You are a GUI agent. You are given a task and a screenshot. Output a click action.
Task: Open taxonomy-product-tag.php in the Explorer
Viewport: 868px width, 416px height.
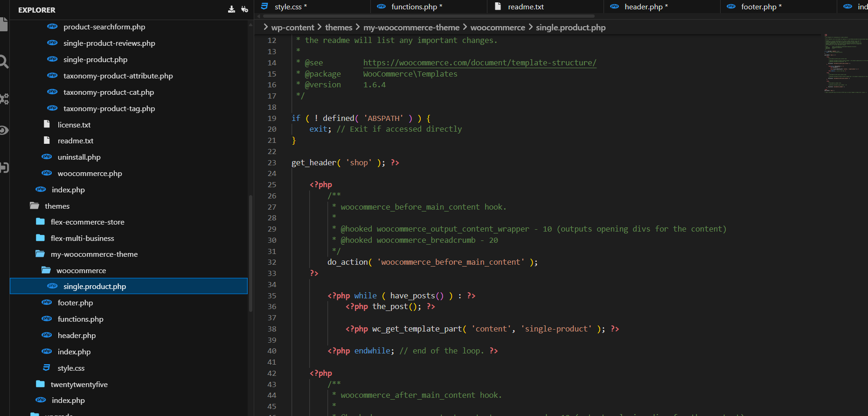pos(109,108)
